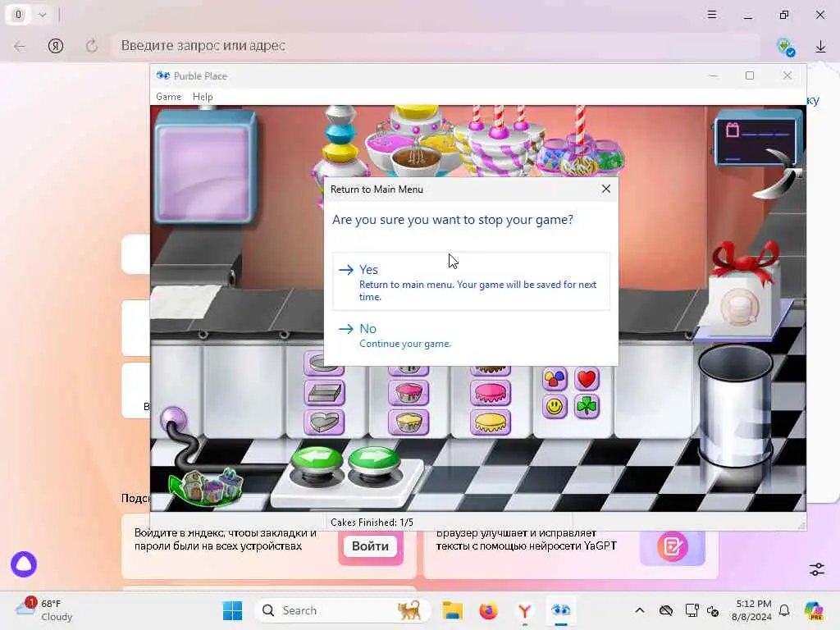The height and width of the screenshot is (630, 840).
Task: Expand the tab list dropdown chevron
Action: 43,15
